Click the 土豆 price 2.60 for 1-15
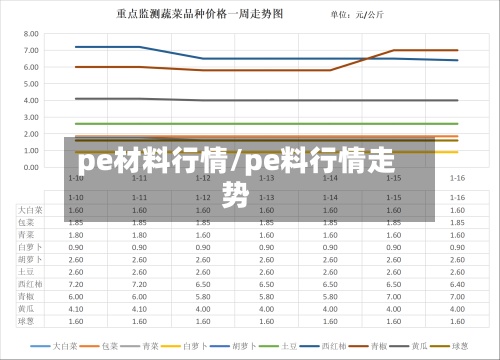This screenshot has height=360, width=500. point(394,272)
